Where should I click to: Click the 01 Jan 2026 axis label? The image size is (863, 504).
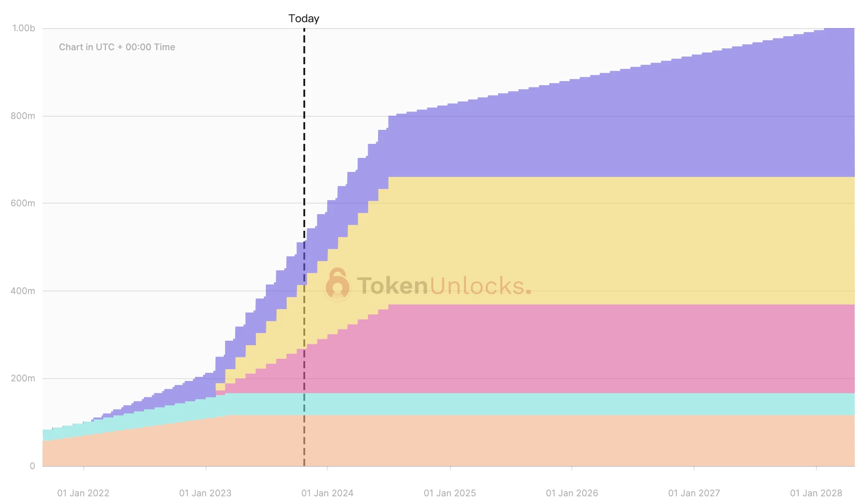click(x=572, y=493)
